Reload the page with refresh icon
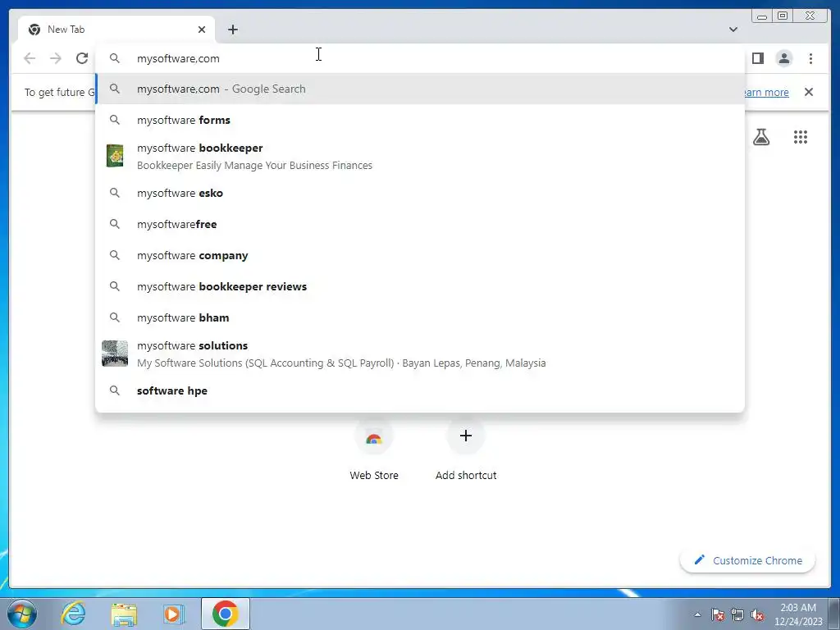 pos(82,58)
